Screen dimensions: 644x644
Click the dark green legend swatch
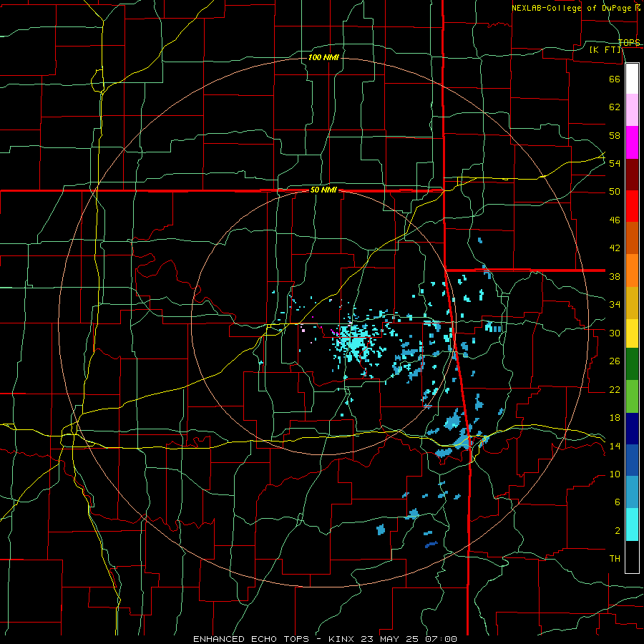coord(632,364)
